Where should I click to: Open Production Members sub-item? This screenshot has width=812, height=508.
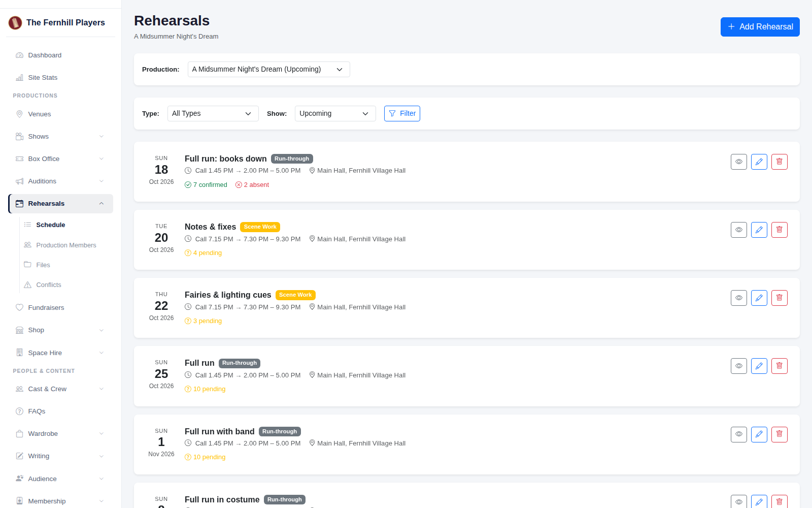66,245
